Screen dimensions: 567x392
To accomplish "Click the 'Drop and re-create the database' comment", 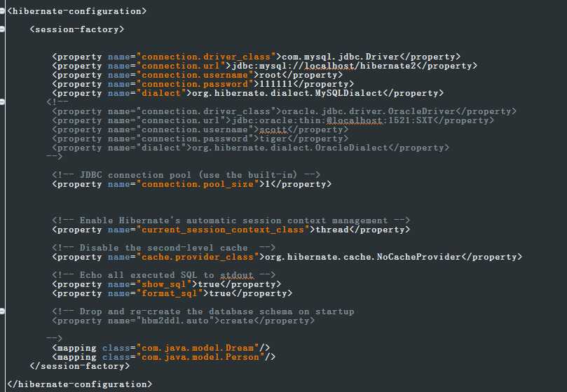I will point(203,311).
